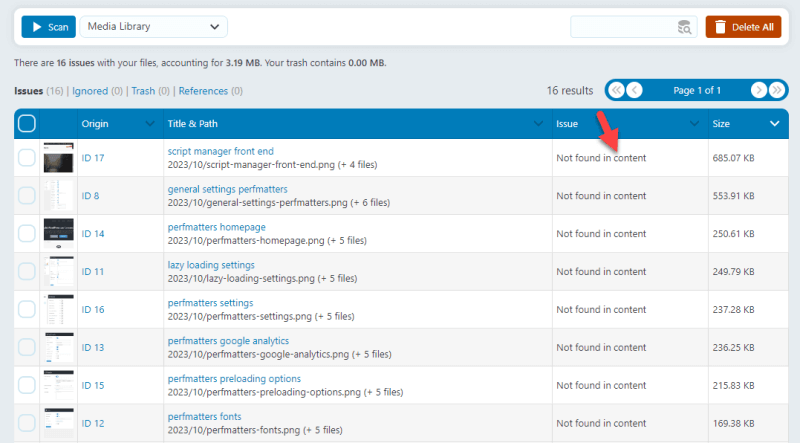Switch to the References tab
Image resolution: width=800 pixels, height=443 pixels.
[203, 91]
